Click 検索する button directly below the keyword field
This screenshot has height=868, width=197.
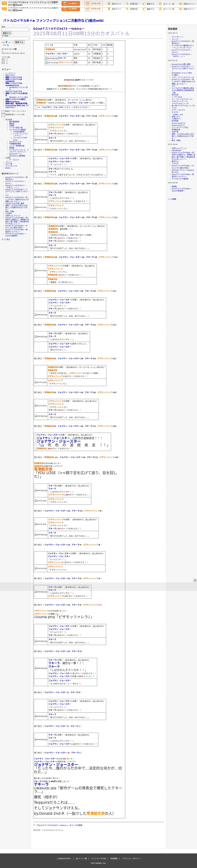[x=7, y=33]
